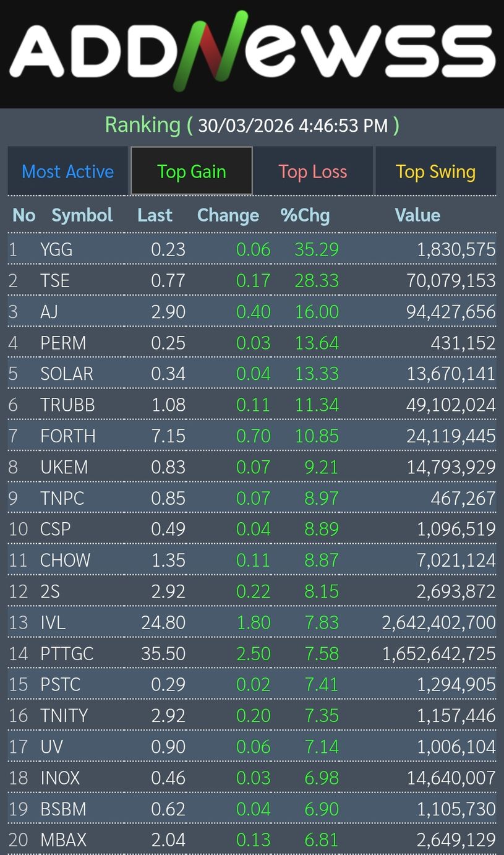This screenshot has width=504, height=855.
Task: Tap the ADDNEWSS logo banner
Action: click(x=252, y=52)
